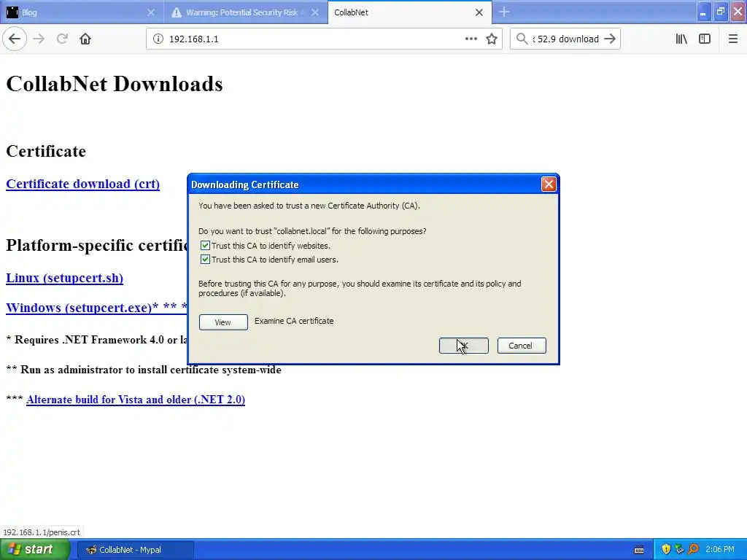Open Alternate build for Vista and older link
This screenshot has height=560, width=747.
135,400
